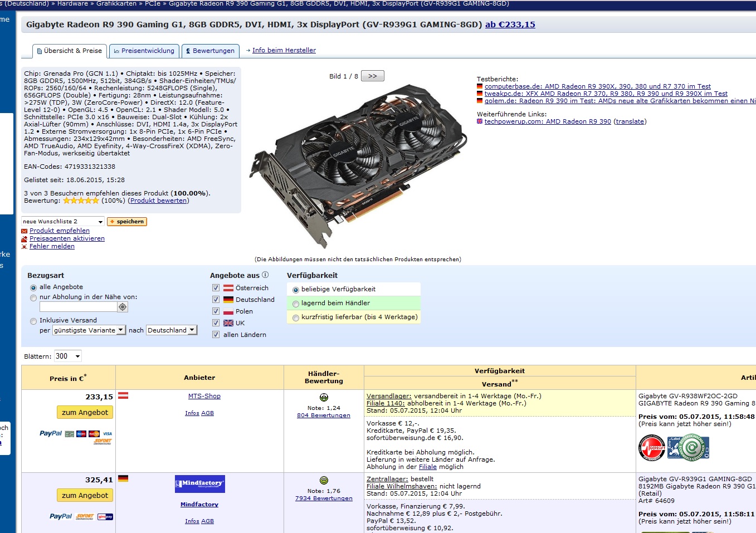Click the PayPal logo in the Mindfactory row

61,516
